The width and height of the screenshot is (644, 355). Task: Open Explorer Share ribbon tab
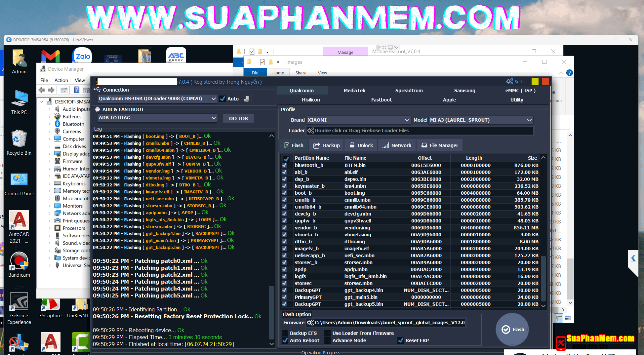coord(301,73)
